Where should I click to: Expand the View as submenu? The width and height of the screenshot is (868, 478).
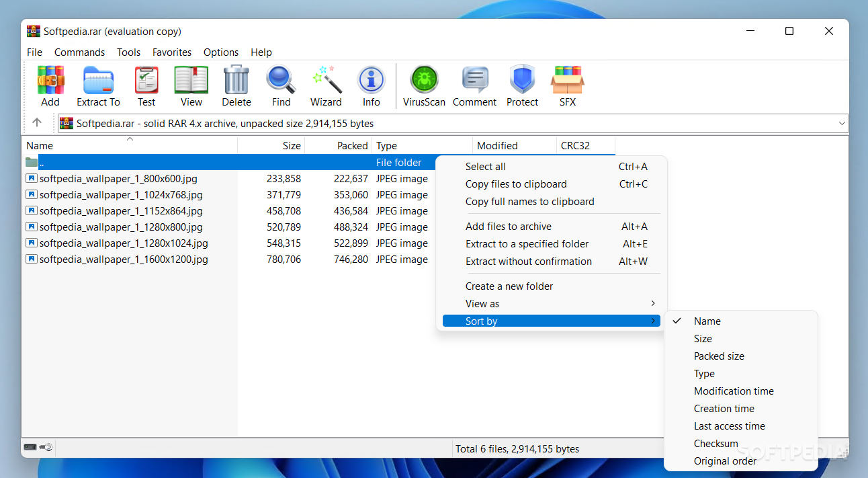(x=552, y=303)
